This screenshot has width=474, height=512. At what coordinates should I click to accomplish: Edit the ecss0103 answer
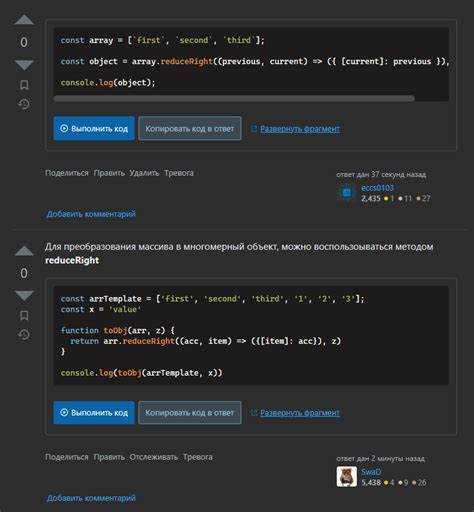pos(109,173)
